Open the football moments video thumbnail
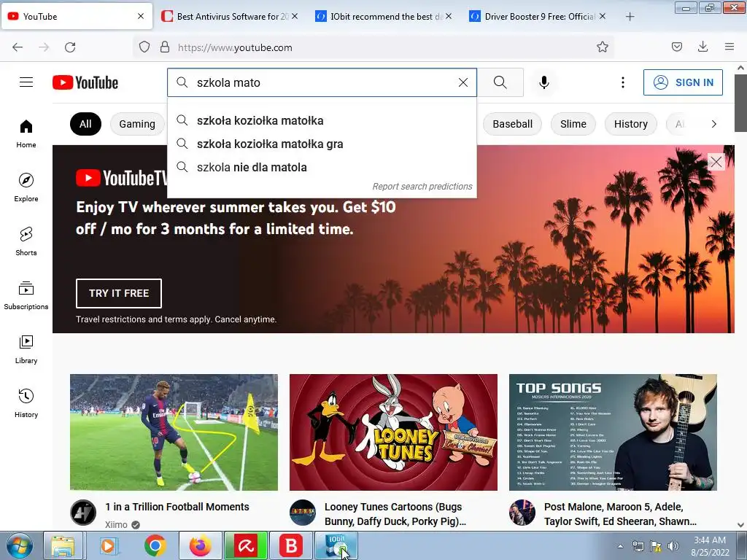Screen dimensions: 747x560 174,432
